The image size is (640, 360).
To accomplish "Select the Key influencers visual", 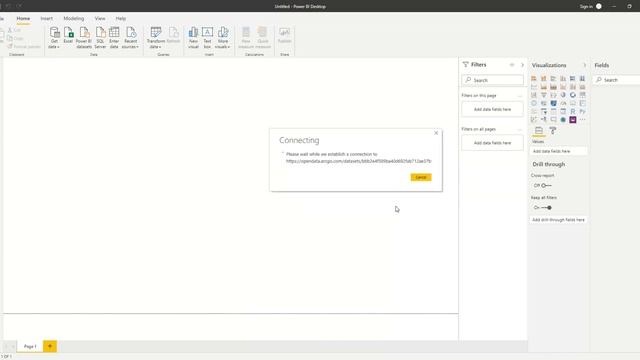I will pos(534,120).
